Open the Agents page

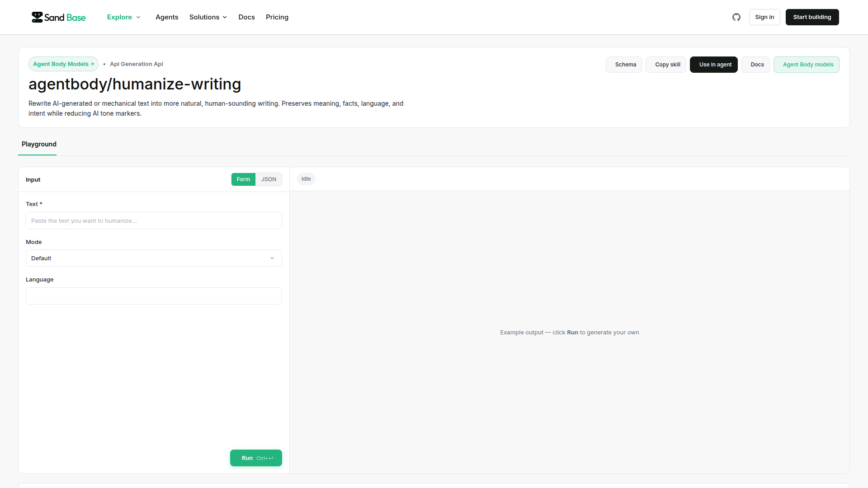[167, 17]
